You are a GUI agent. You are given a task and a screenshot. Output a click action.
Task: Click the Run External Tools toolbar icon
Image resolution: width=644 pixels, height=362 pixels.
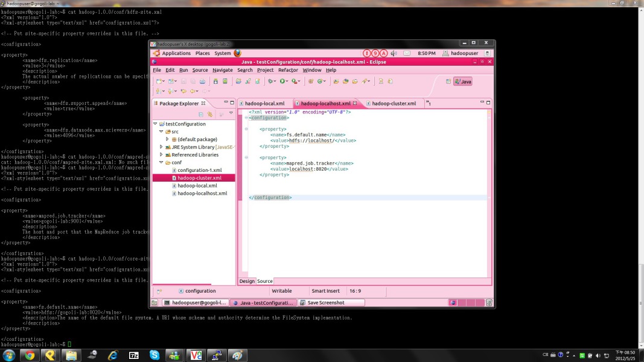[295, 81]
